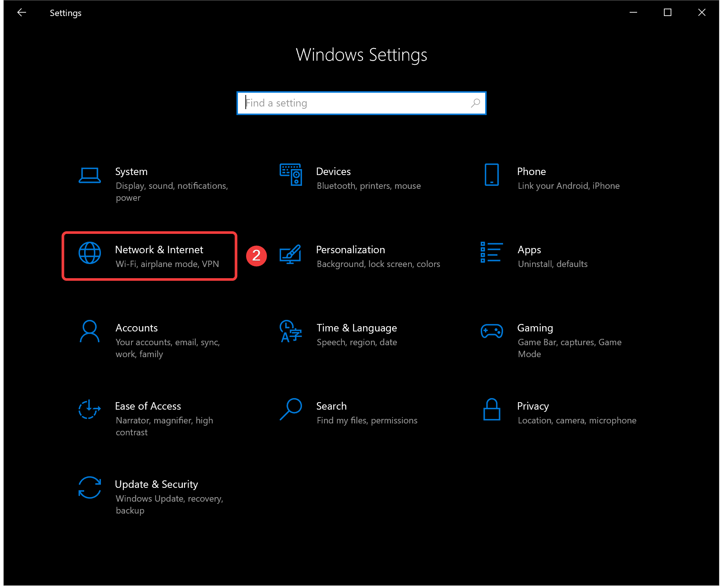Open the Search category heading
Viewport: 722px width, 588px height.
point(331,406)
